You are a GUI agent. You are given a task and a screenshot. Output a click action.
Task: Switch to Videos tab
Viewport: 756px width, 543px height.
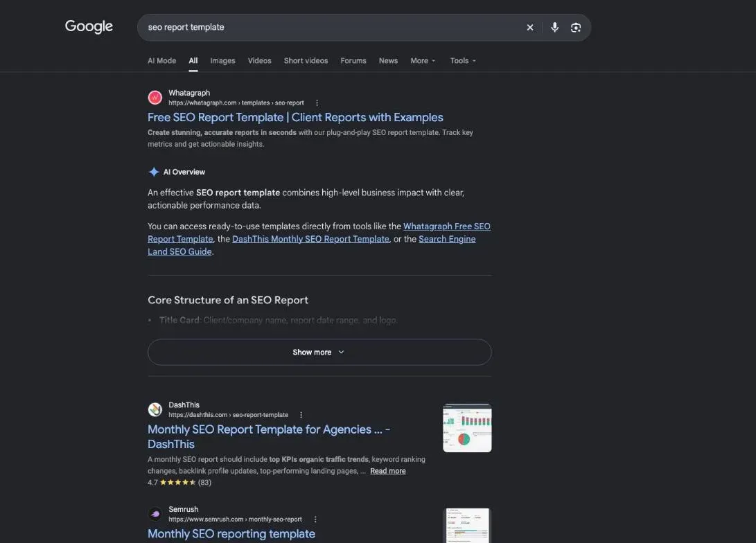[259, 61]
